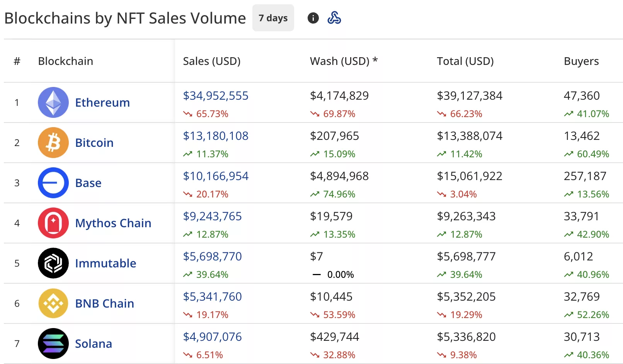The width and height of the screenshot is (623, 364).
Task: Open the Solana blockchain page
Action: tap(93, 344)
